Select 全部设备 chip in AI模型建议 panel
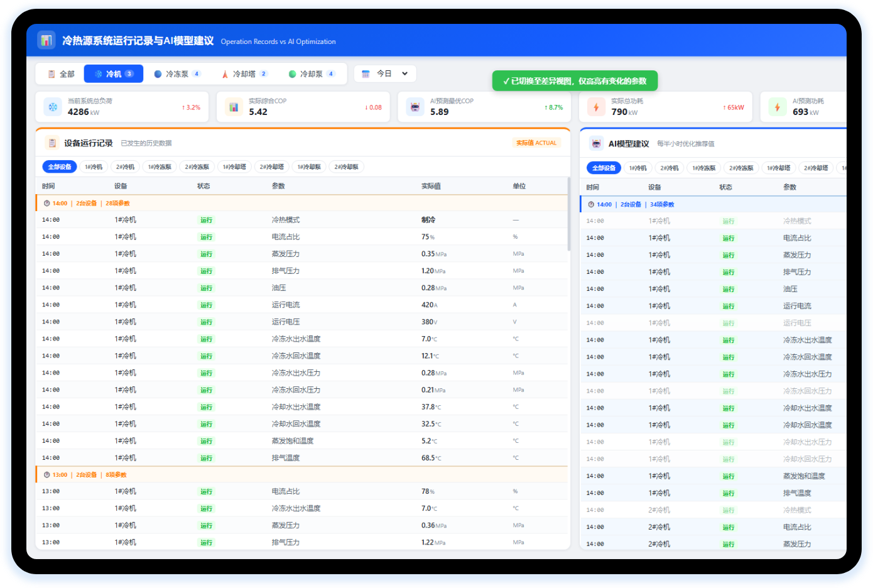 [x=604, y=168]
